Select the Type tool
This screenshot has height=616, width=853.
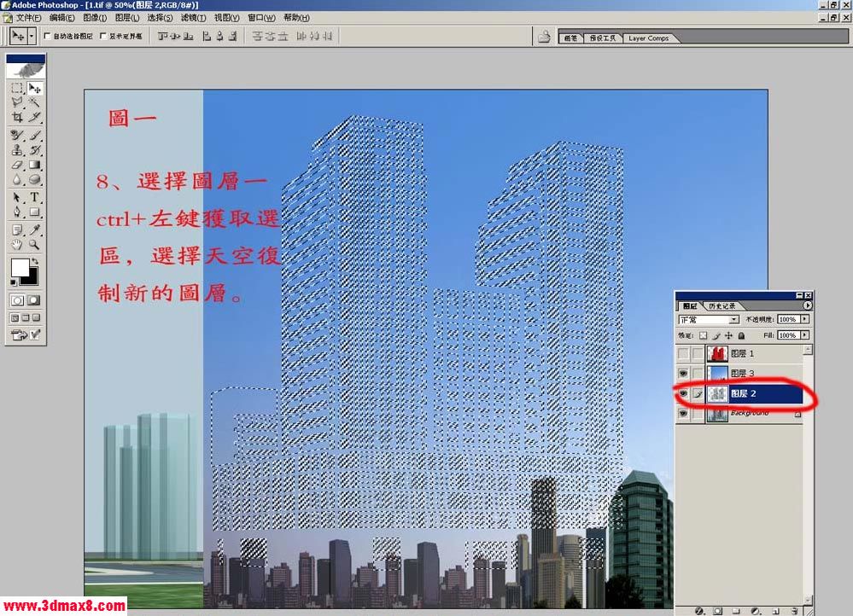pyautogui.click(x=35, y=197)
